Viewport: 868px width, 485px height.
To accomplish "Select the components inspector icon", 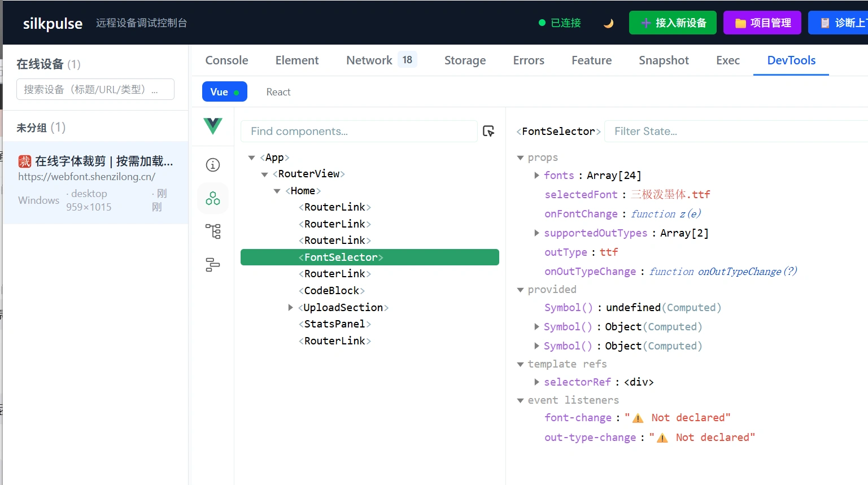I will 213,198.
